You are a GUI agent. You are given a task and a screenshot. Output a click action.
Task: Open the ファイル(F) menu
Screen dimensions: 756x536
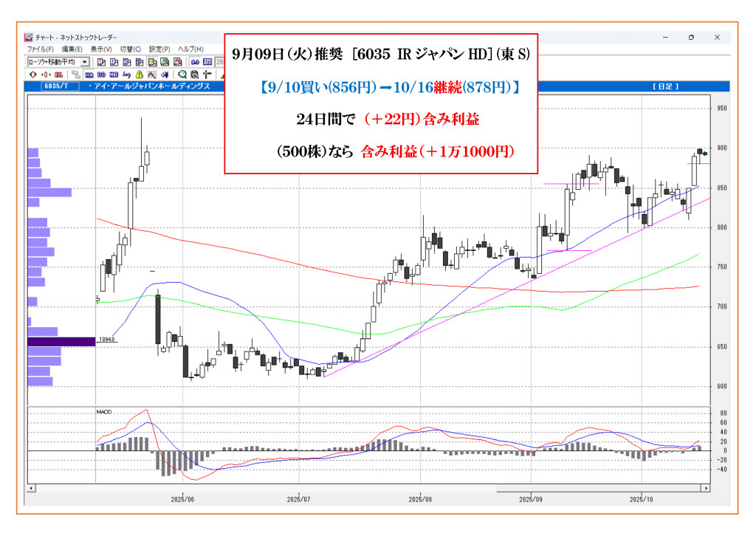pyautogui.click(x=41, y=49)
